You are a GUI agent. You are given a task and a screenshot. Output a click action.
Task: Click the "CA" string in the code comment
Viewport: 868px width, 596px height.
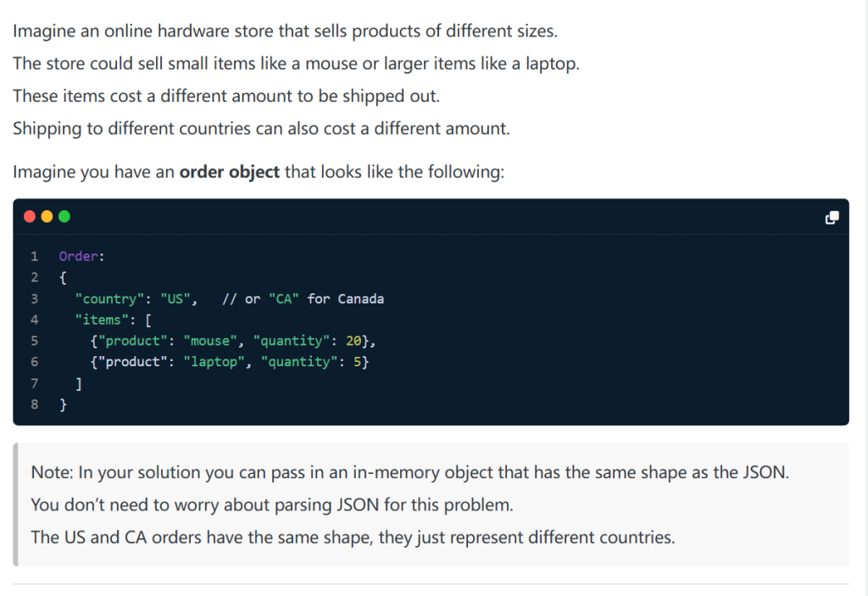click(284, 298)
